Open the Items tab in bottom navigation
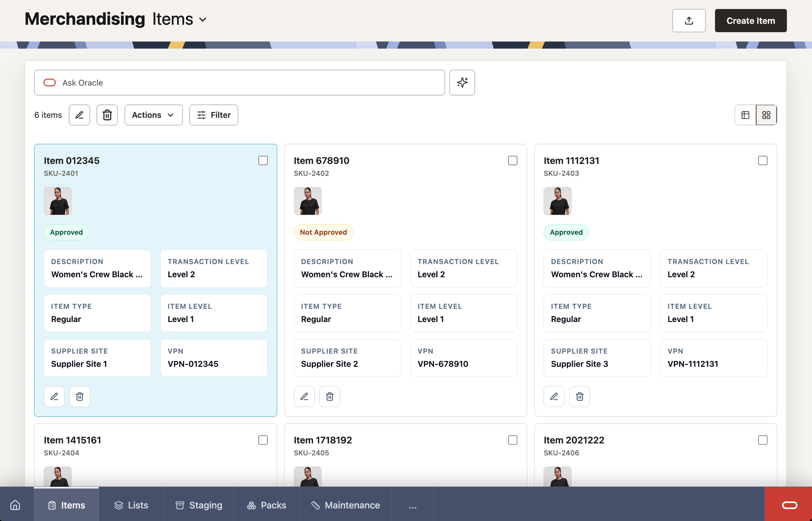 point(66,505)
